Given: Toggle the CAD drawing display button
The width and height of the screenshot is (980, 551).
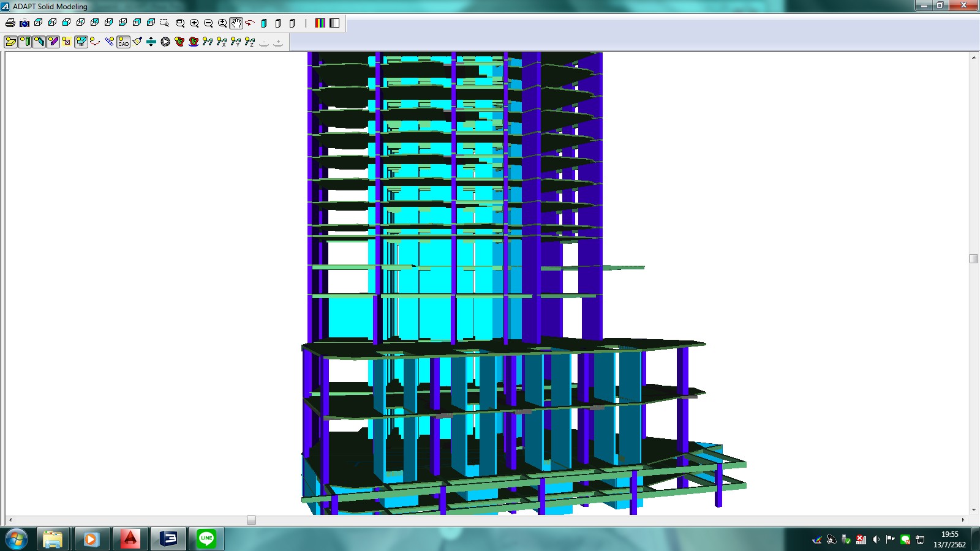Looking at the screenshot, I should [x=123, y=42].
